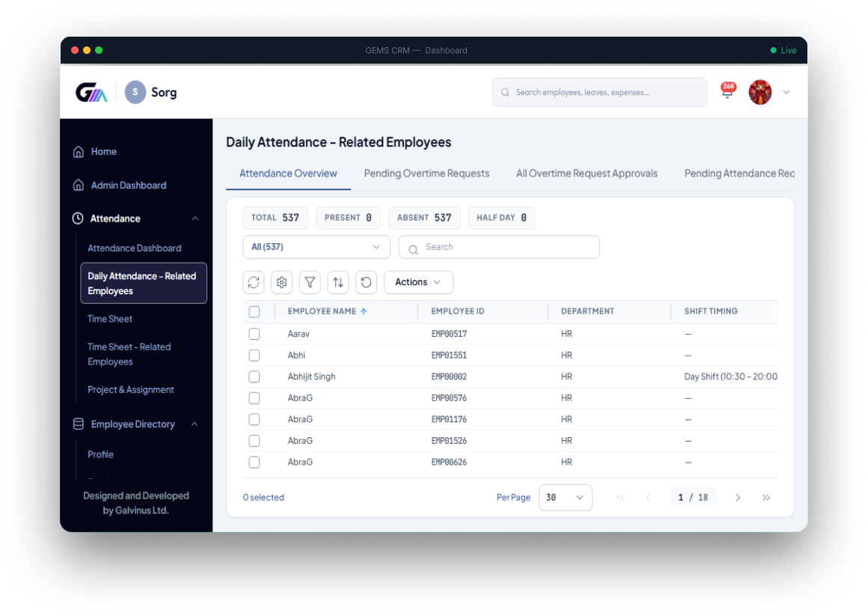Click the Sorg organization avatar
Image resolution: width=868 pixels, height=616 pixels.
click(135, 92)
